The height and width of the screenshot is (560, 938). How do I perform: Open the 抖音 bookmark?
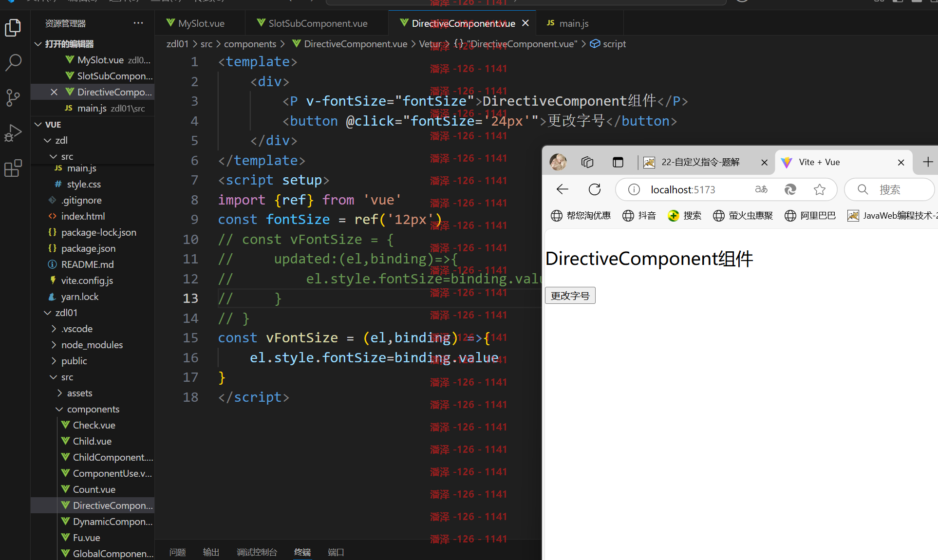click(x=639, y=216)
